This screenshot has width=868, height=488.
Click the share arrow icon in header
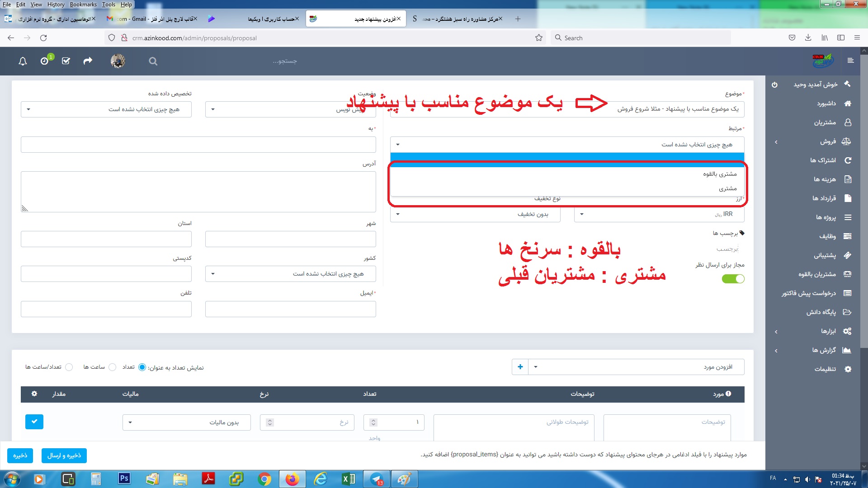pyautogui.click(x=88, y=61)
